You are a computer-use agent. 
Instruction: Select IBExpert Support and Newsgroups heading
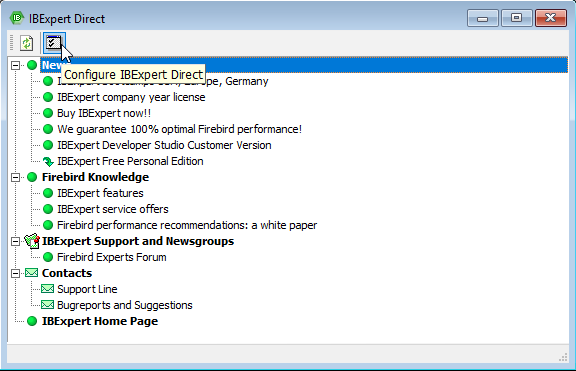tap(138, 241)
